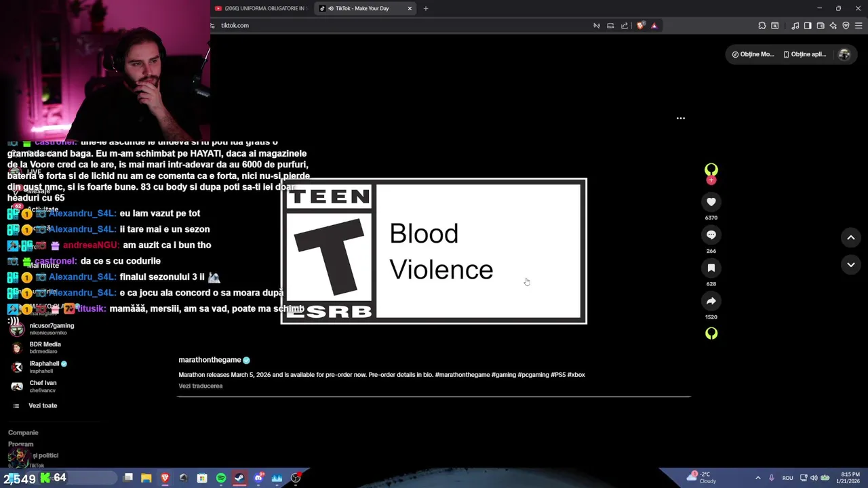Image resolution: width=868 pixels, height=488 pixels.
Task: Open the creator avatar above the like button
Action: 711,169
